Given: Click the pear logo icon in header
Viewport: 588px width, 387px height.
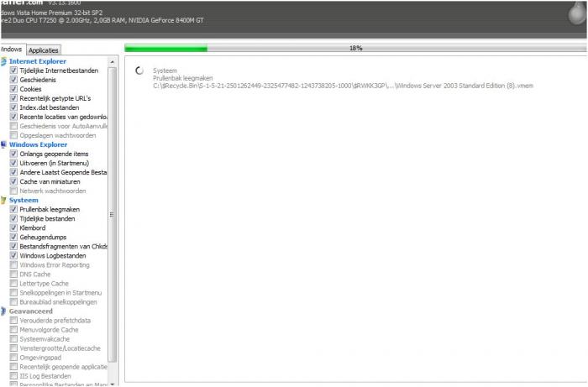Looking at the screenshot, I should [x=577, y=13].
